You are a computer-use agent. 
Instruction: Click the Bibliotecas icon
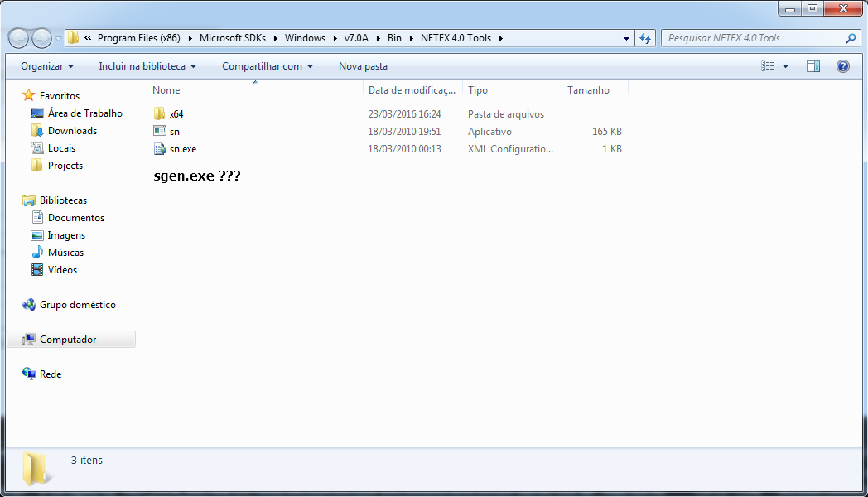(x=29, y=200)
